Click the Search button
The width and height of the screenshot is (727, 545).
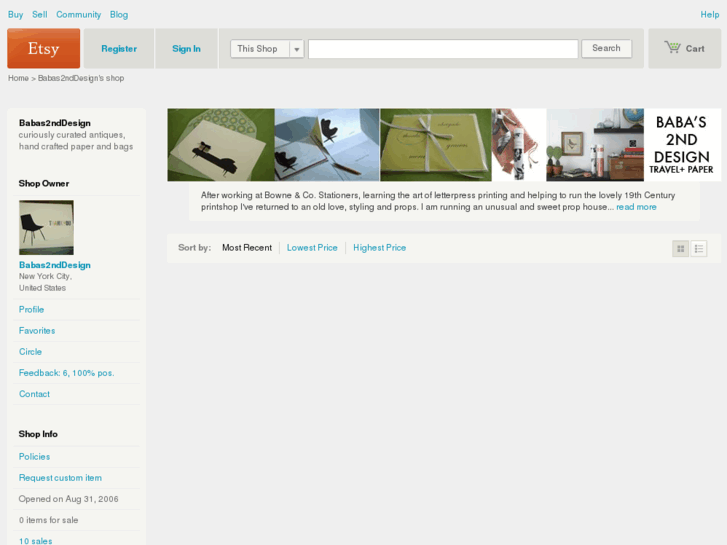click(x=606, y=48)
